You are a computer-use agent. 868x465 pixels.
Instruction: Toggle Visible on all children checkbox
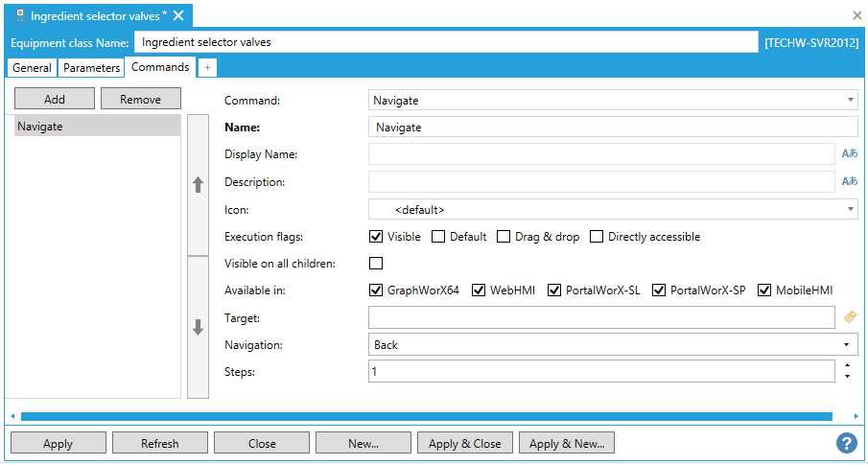[x=376, y=264]
